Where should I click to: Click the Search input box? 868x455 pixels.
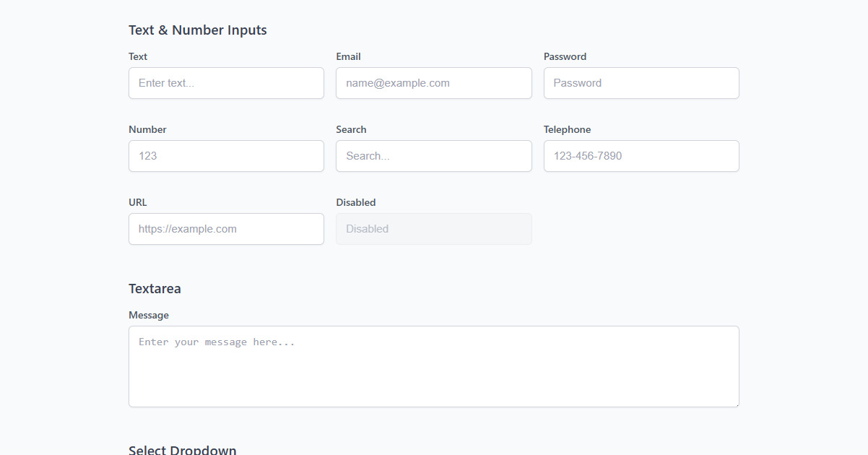tap(434, 156)
